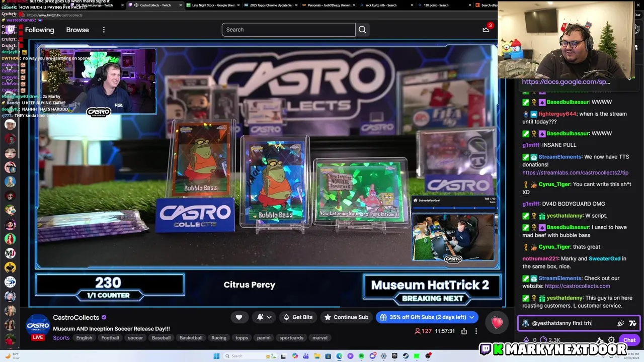
Task: Expand the pinned chat message chevron
Action: pyautogui.click(x=629, y=78)
